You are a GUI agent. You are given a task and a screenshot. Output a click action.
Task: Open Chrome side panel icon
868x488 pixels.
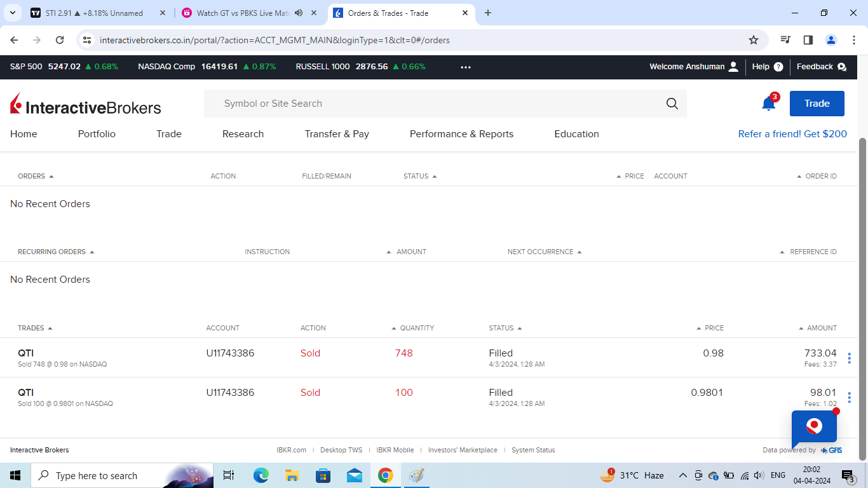(808, 40)
